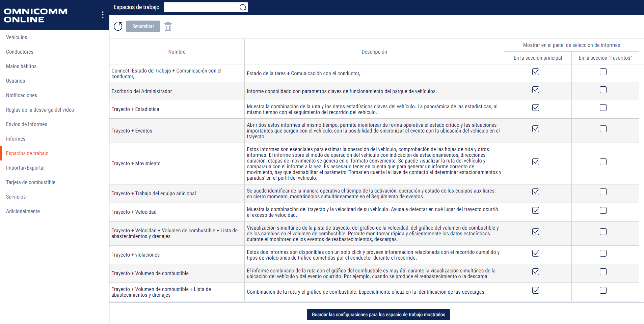The image size is (644, 324).
Task: Click the workspace search input field
Action: 203,7
